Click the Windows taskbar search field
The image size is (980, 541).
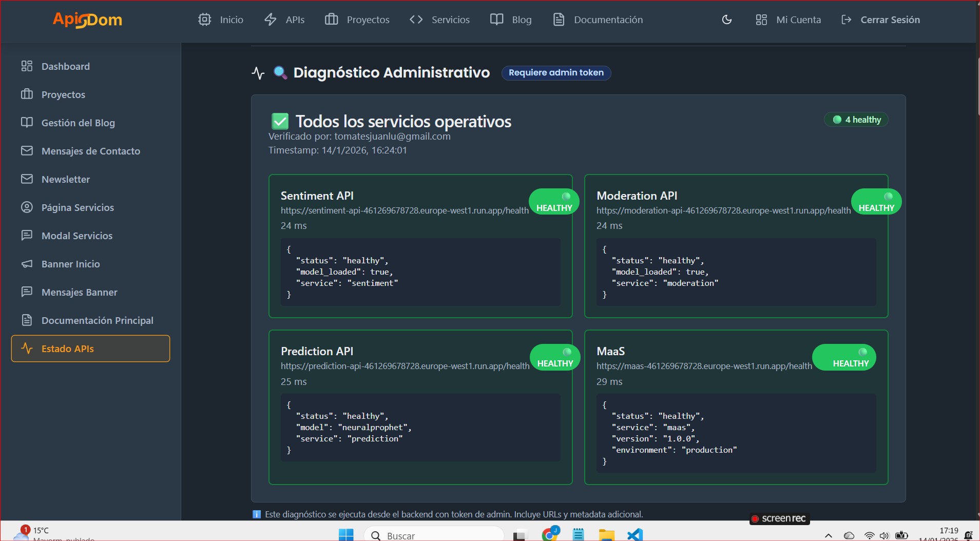pos(434,534)
